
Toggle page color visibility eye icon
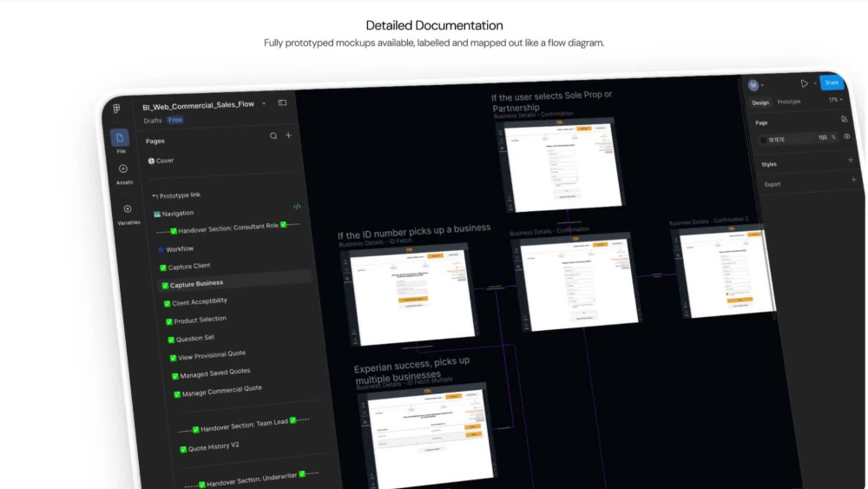847,136
